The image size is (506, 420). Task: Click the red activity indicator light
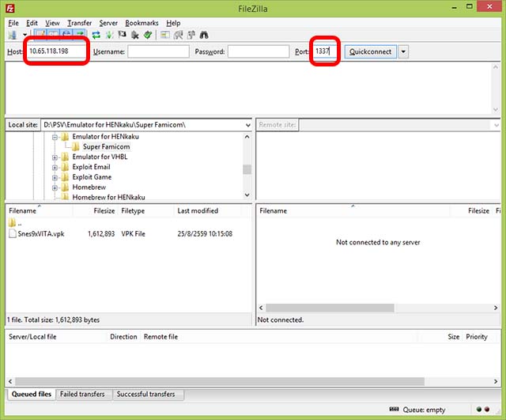(487, 410)
